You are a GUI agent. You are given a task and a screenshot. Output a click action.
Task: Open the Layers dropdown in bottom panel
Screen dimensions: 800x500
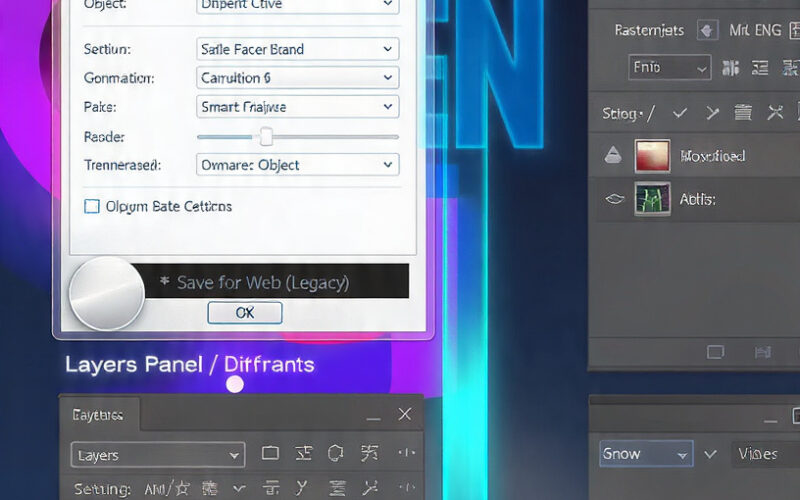tap(158, 455)
